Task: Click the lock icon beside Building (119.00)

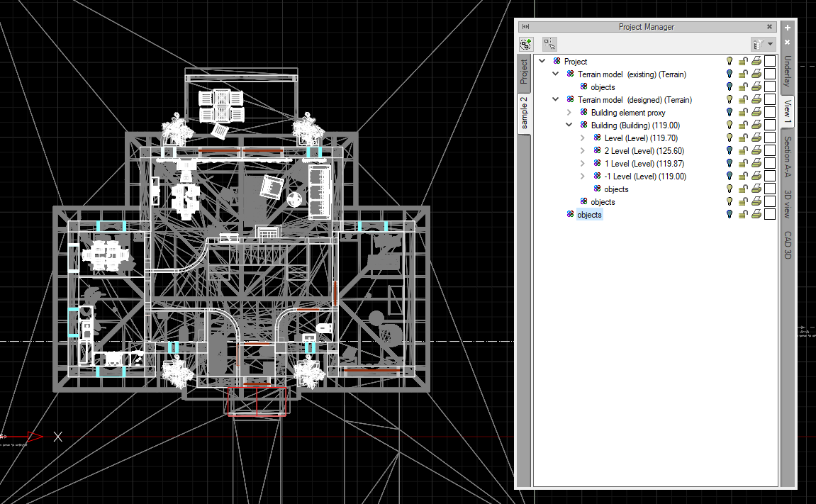Action: 743,125
